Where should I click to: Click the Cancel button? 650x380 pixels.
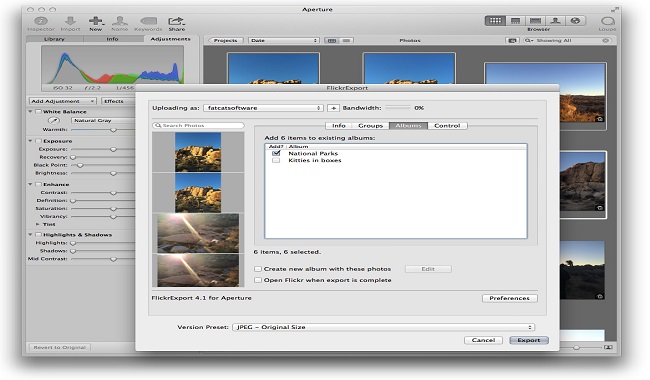tap(483, 340)
